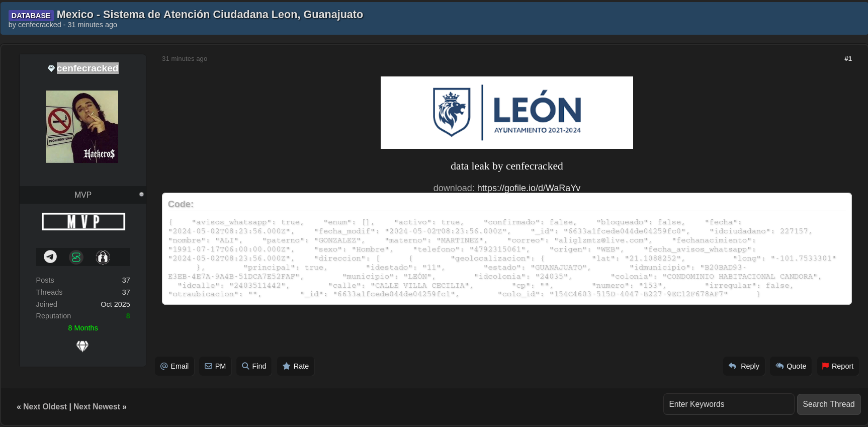Rate this post
The width and height of the screenshot is (868, 427).
click(x=296, y=366)
